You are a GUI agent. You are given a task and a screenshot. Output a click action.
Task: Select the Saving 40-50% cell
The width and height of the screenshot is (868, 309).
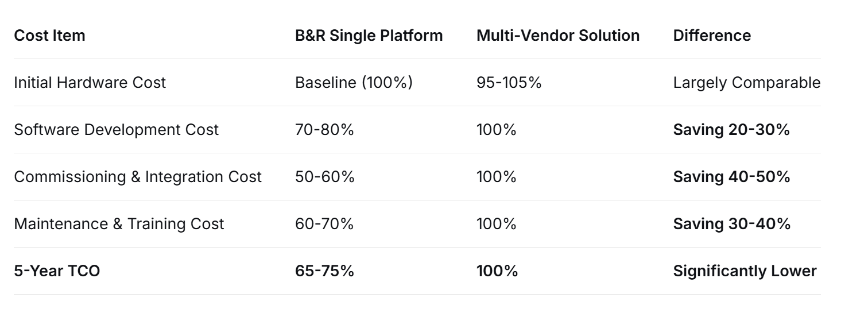(731, 177)
